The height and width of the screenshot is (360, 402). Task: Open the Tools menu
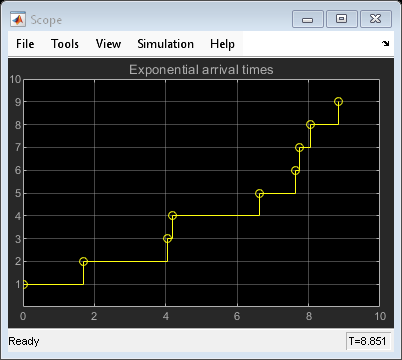(x=65, y=44)
